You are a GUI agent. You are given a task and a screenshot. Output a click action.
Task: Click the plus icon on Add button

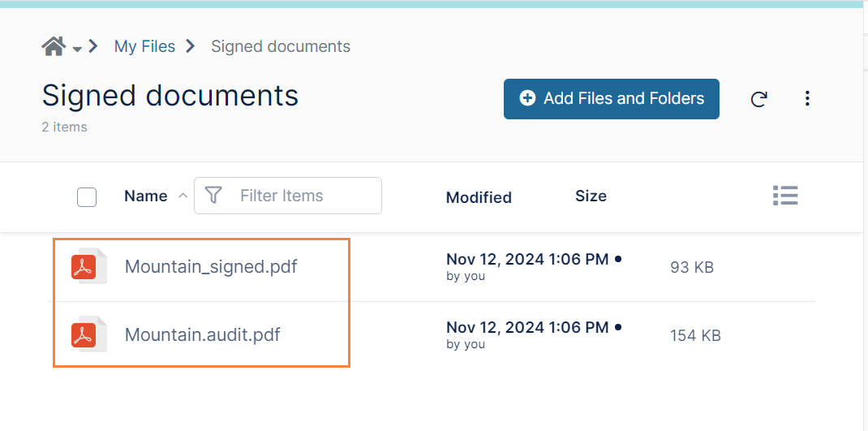pyautogui.click(x=527, y=98)
